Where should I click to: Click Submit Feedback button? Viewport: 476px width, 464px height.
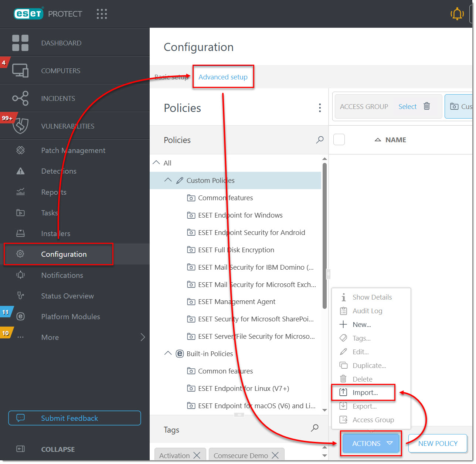(75, 418)
